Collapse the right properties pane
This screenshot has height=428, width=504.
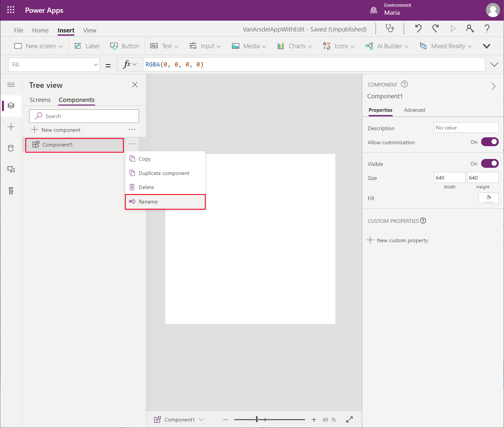click(x=494, y=86)
